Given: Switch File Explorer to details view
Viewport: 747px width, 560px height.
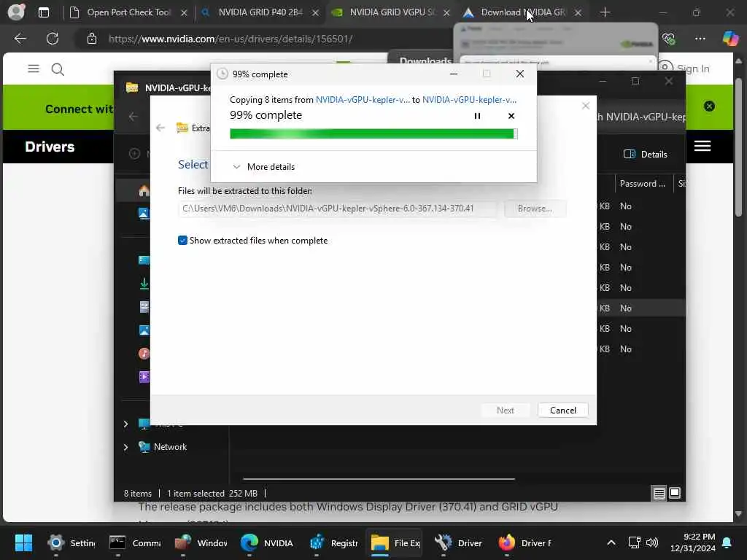Looking at the screenshot, I should (x=659, y=494).
